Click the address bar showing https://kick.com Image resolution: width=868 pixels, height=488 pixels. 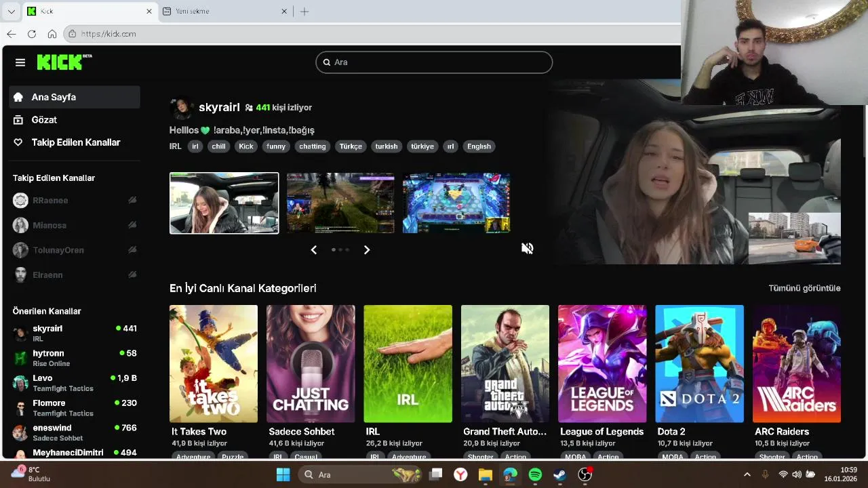(x=372, y=34)
